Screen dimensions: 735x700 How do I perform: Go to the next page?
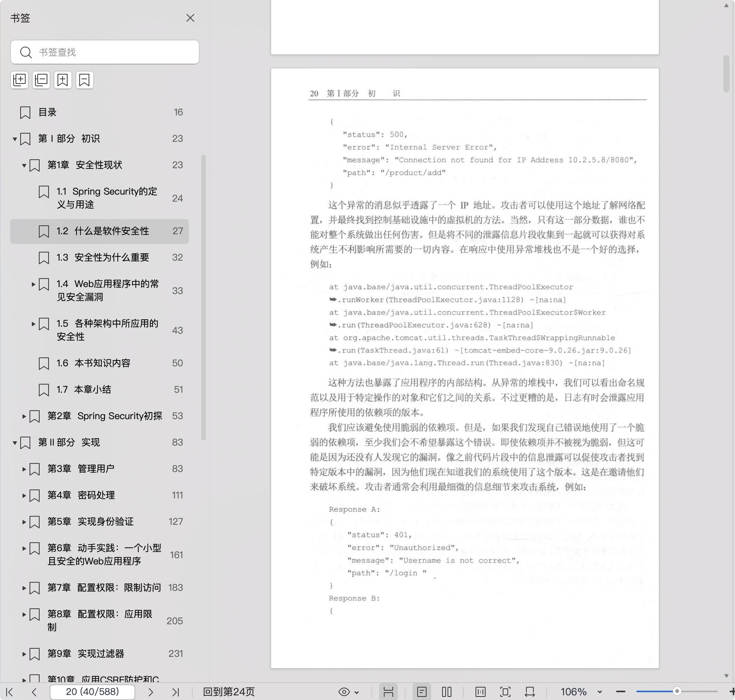point(151,692)
